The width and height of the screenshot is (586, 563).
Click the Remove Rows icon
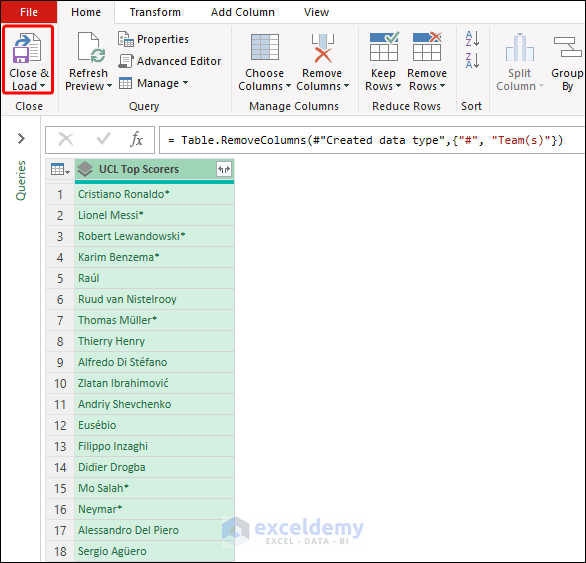tap(427, 47)
